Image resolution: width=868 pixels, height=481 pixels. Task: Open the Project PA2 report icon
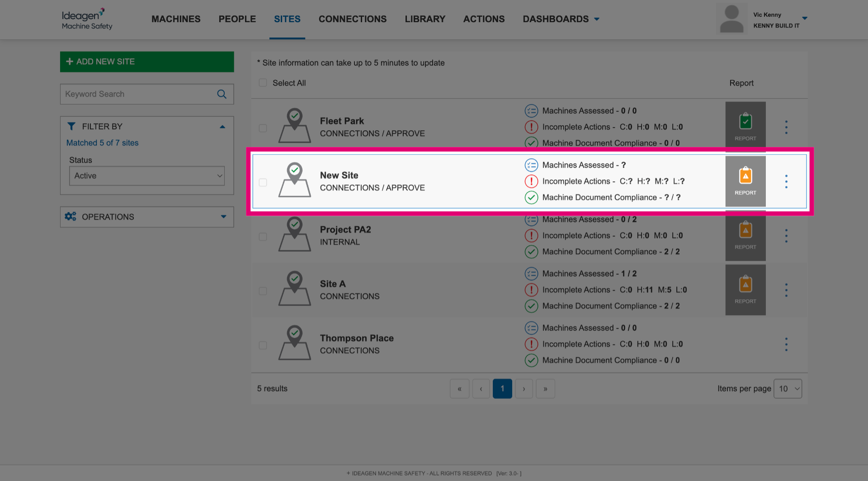click(745, 235)
